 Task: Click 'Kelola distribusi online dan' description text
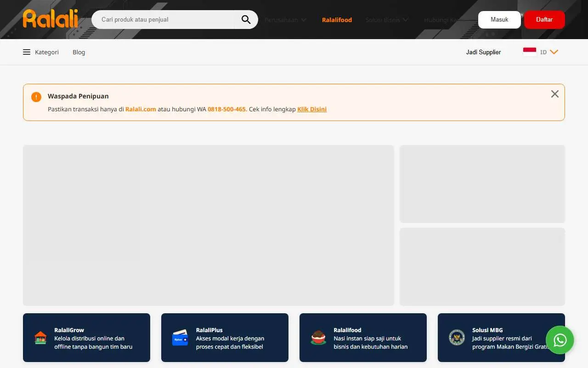[89, 338]
